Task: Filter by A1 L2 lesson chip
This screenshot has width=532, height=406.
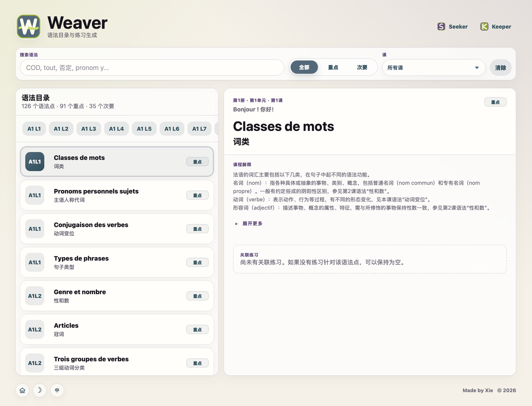Action: click(x=61, y=129)
